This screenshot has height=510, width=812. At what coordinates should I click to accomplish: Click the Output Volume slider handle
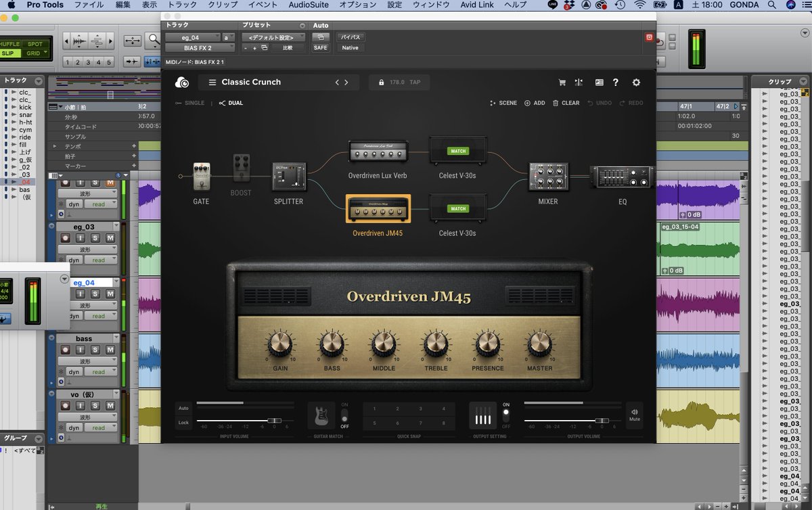click(x=602, y=421)
